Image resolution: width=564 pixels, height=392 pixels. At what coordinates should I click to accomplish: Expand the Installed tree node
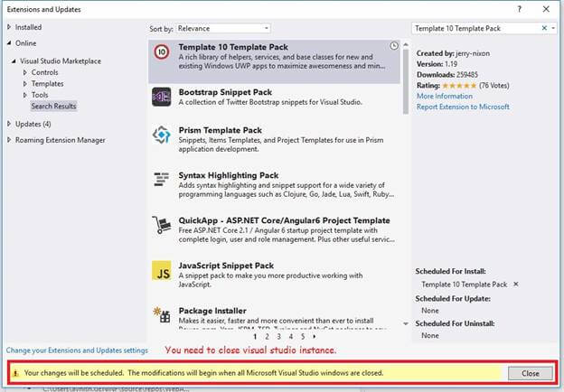point(9,27)
